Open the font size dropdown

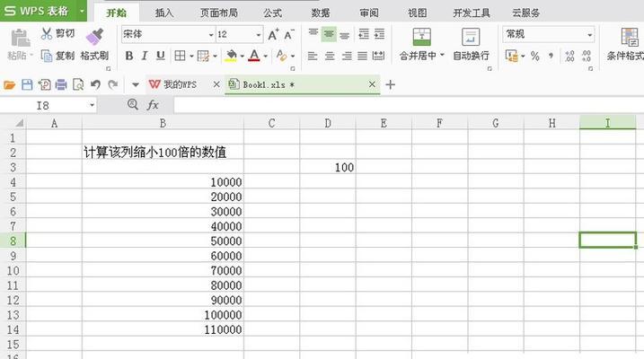click(x=259, y=35)
